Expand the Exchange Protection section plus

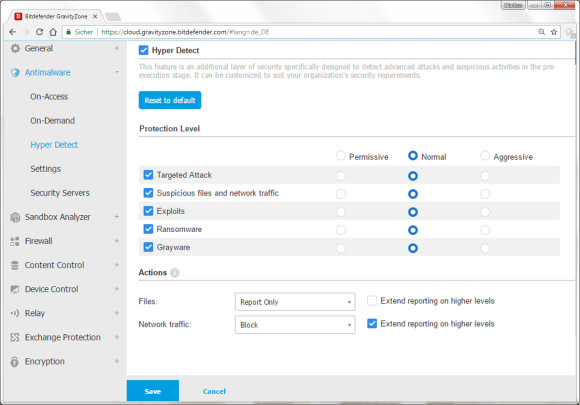pos(117,337)
